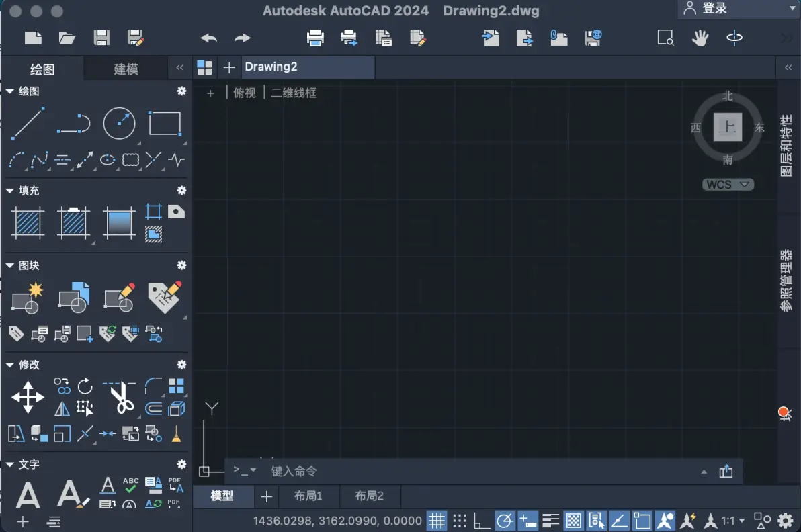Click the Save disk icon
The width and height of the screenshot is (801, 532).
[x=101, y=38]
